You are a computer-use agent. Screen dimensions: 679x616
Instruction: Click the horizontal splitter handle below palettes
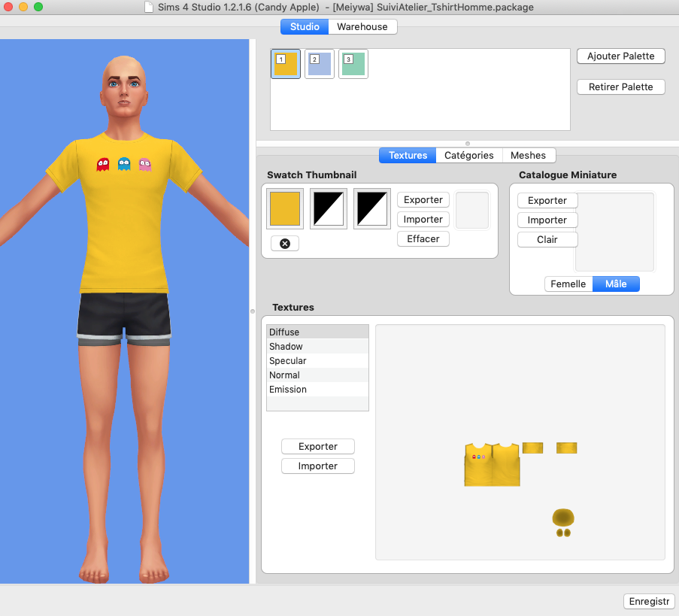[467, 144]
